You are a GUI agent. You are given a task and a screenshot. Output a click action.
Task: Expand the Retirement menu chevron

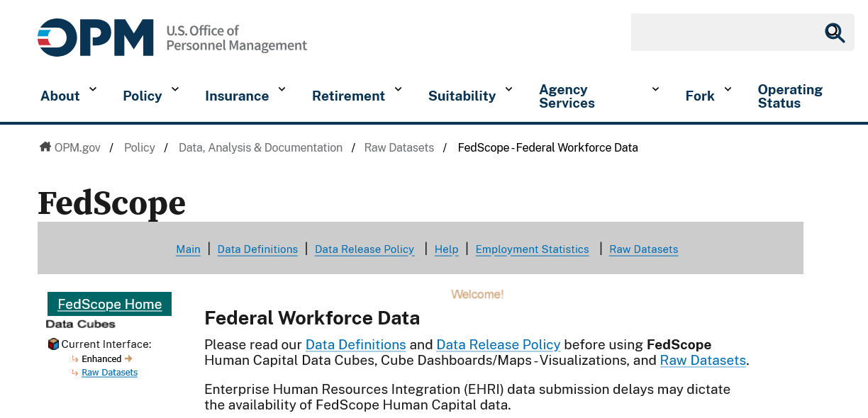[399, 89]
